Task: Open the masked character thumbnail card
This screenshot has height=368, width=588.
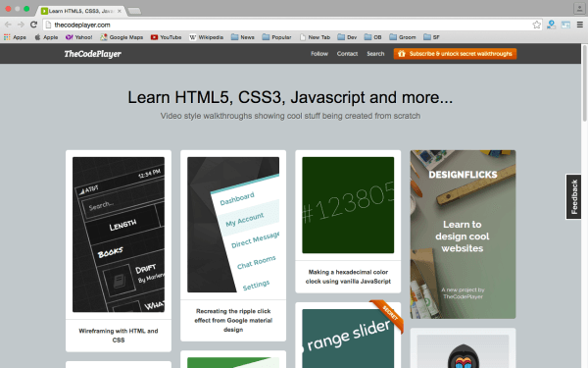Action: [463, 348]
